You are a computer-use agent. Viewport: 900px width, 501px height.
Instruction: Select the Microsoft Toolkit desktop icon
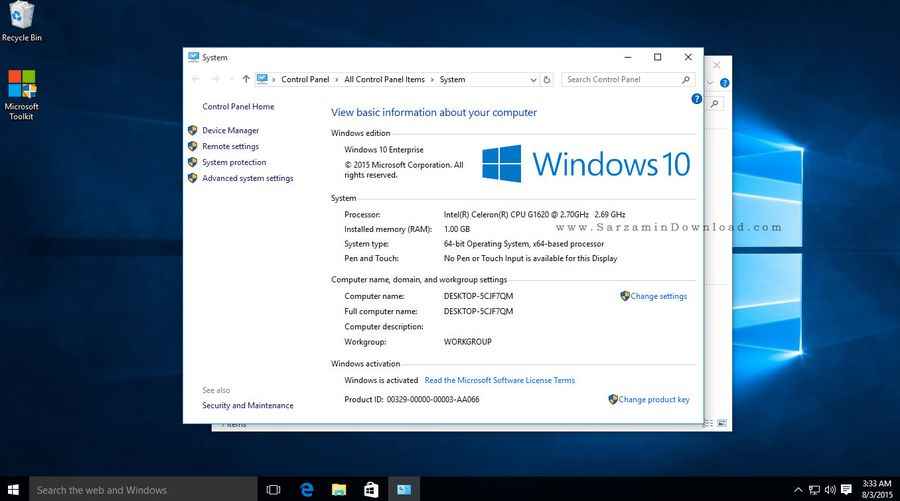(x=21, y=95)
